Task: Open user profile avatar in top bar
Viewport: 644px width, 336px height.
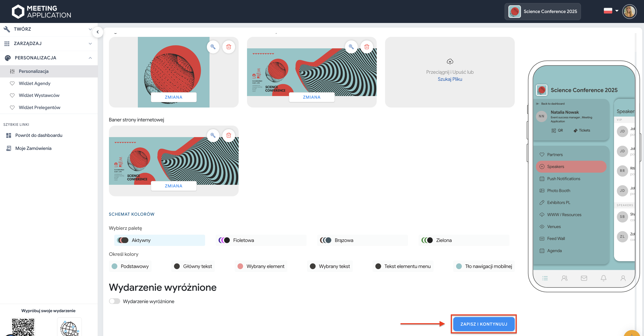Action: 629,11
